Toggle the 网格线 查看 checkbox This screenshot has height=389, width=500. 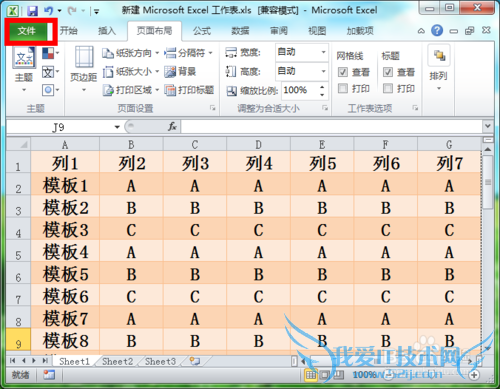pyautogui.click(x=343, y=72)
